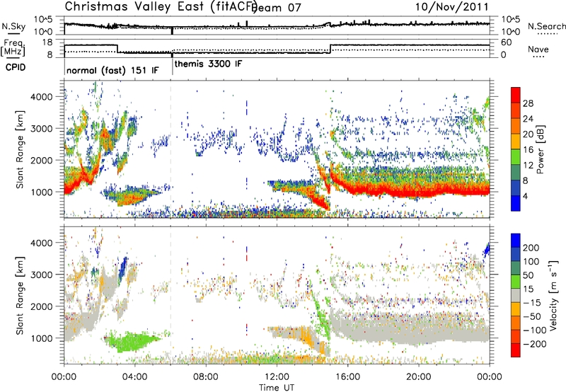Pick the bright green Velocity colorbar segment

pyautogui.click(x=516, y=282)
